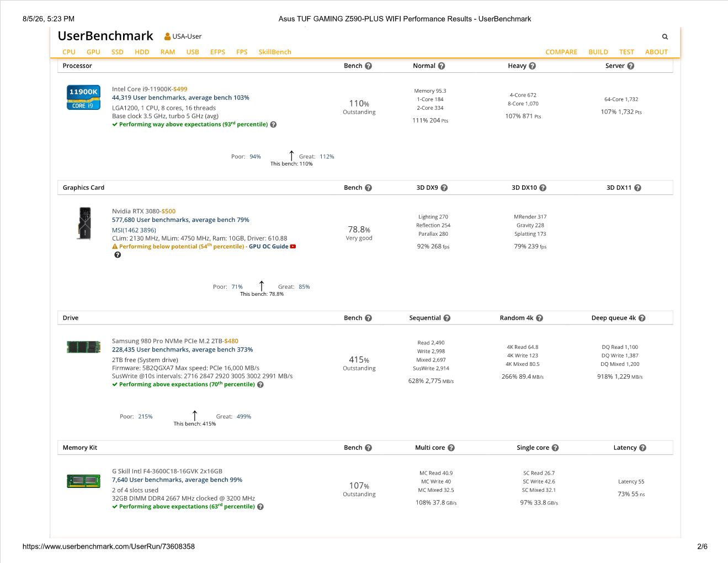Go to the EFPS section
This screenshot has height=563, width=728.
click(x=218, y=52)
